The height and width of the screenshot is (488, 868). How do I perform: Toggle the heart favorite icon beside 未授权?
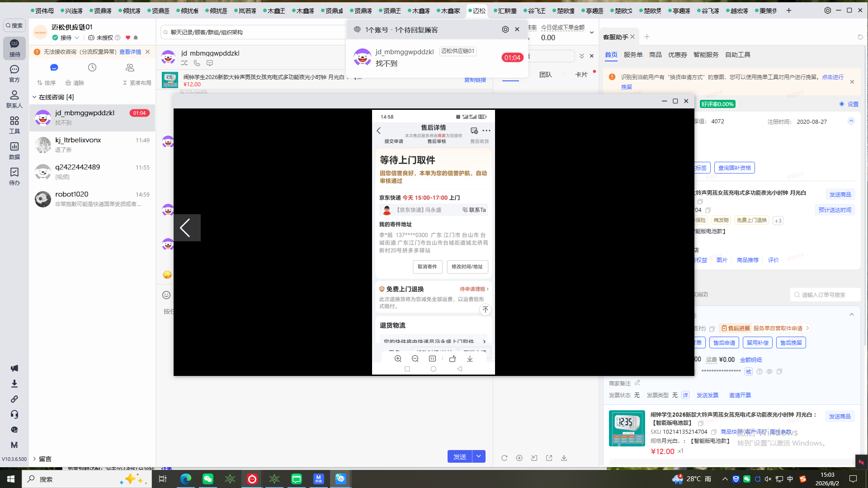pos(128,38)
